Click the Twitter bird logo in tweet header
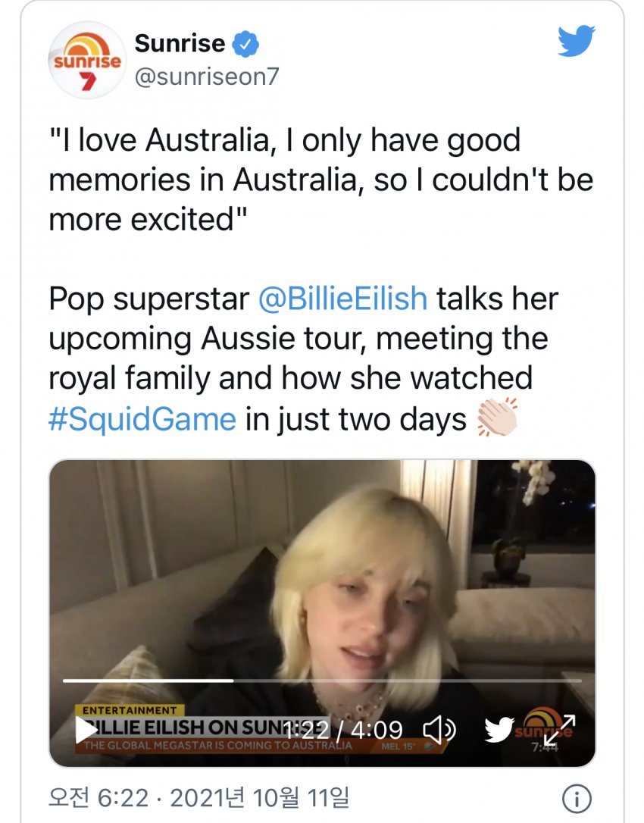Screen dimensions: 644x823 point(577,41)
